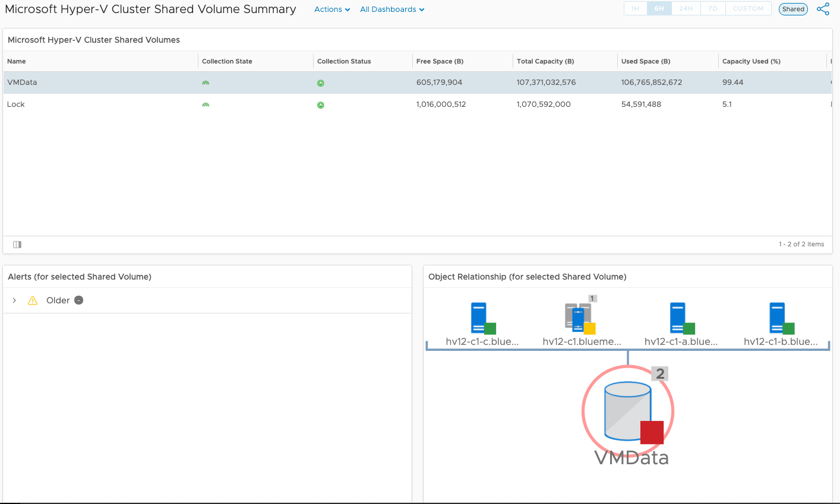
Task: Sort by the Name column header
Action: click(17, 61)
